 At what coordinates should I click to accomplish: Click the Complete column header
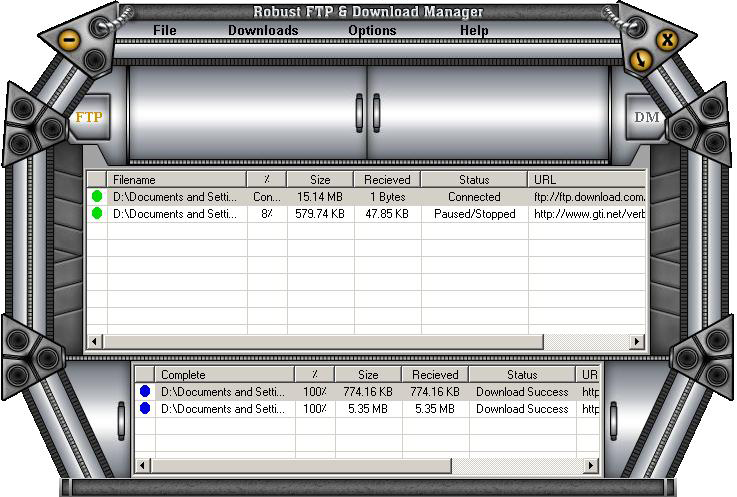(x=225, y=375)
